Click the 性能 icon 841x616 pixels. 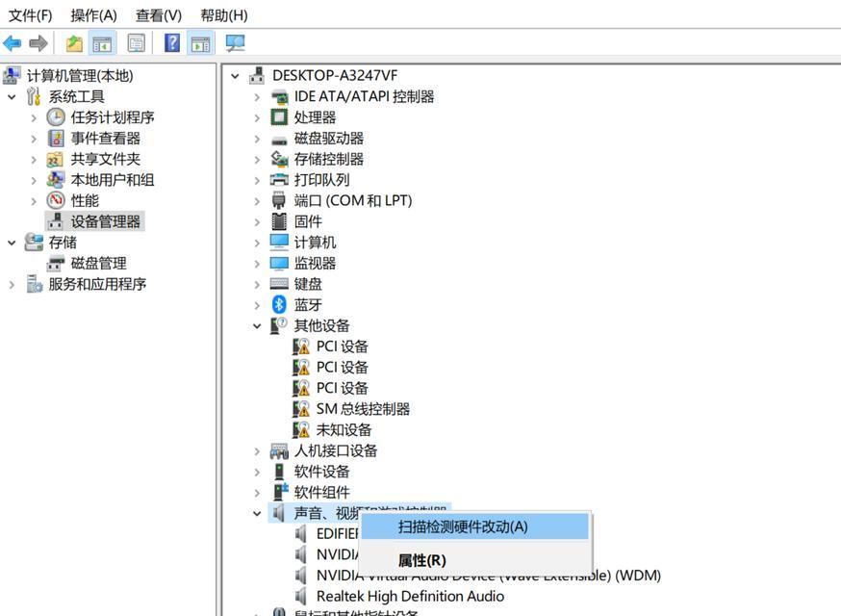pyautogui.click(x=56, y=201)
